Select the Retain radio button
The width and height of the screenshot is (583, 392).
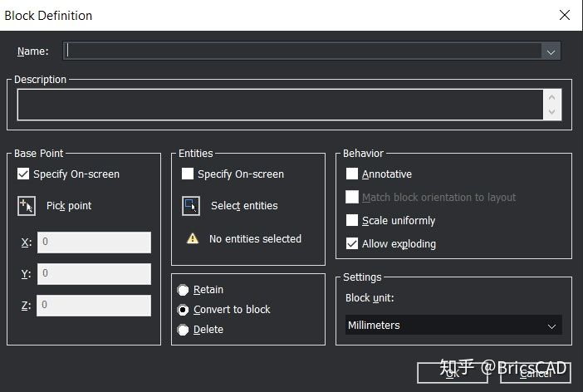(x=183, y=290)
